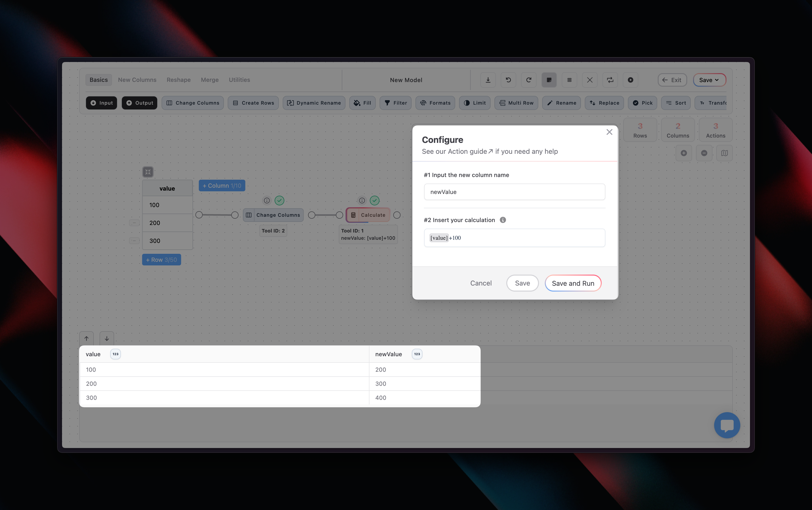
Task: Click info icon beside Insert your calculation
Action: click(502, 220)
